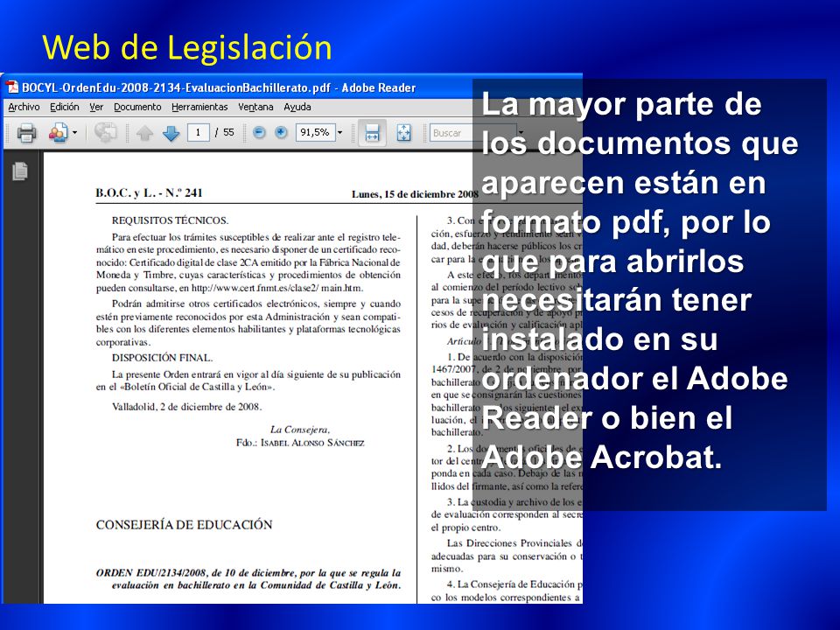Open the Archivo menu

click(24, 107)
